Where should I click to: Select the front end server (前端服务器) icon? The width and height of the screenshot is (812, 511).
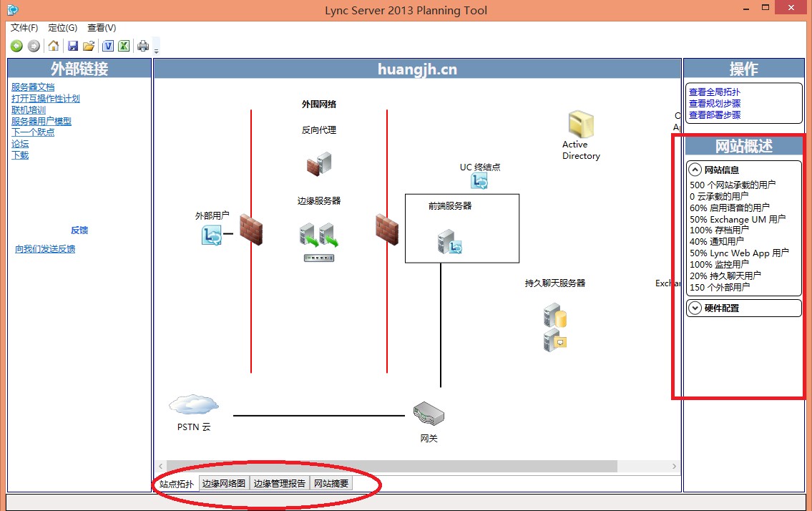point(450,242)
